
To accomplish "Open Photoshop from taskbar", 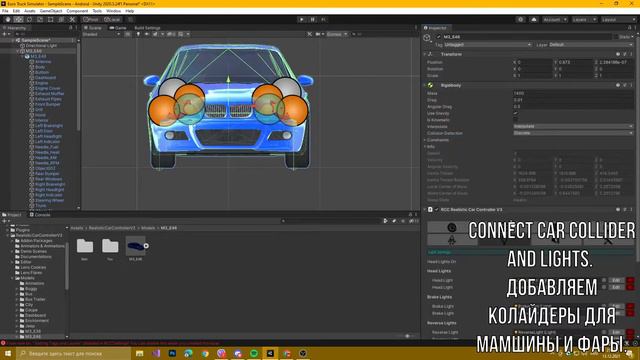I will coord(172,353).
